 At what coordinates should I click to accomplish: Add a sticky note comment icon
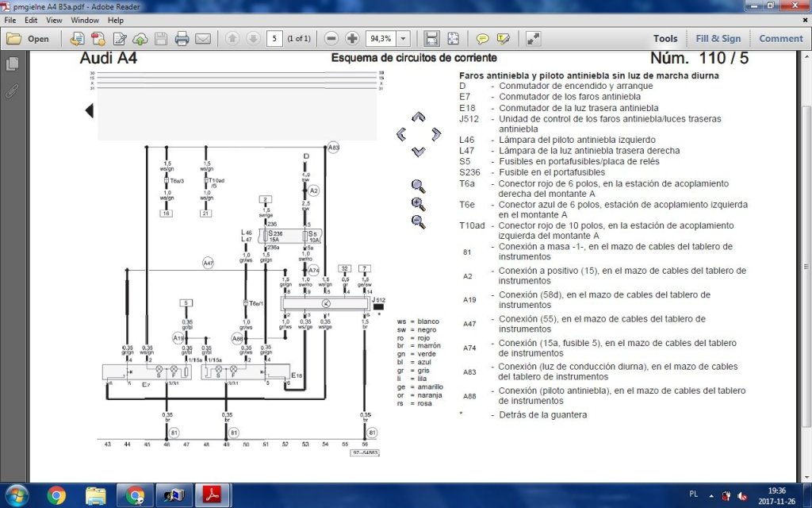coord(482,39)
